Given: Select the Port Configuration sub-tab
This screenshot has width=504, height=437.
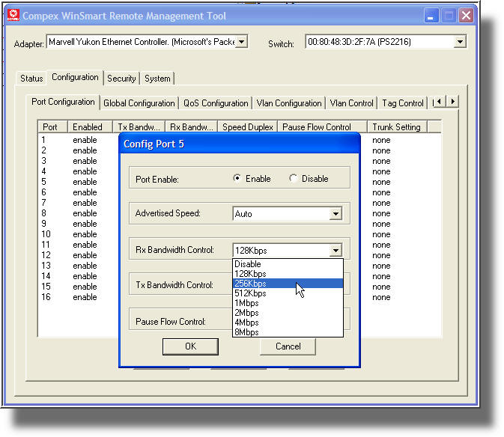Looking at the screenshot, I should (x=63, y=102).
